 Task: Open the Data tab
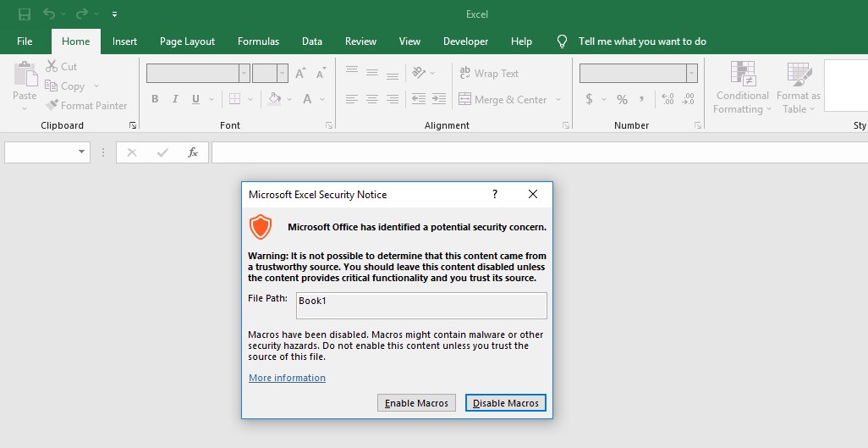(312, 41)
